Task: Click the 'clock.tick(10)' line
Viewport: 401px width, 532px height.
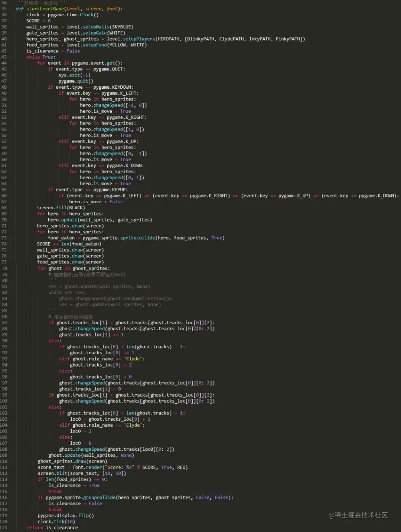Action: pyautogui.click(x=56, y=522)
